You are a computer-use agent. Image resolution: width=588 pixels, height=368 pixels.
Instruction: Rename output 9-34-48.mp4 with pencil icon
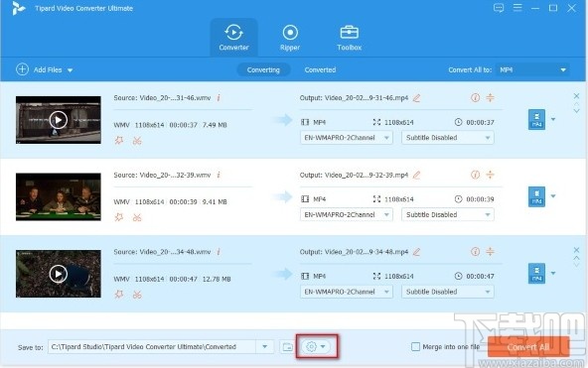416,252
